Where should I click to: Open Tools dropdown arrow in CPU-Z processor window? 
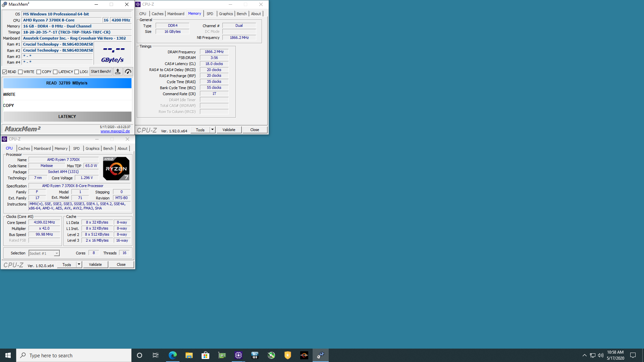pos(79,264)
